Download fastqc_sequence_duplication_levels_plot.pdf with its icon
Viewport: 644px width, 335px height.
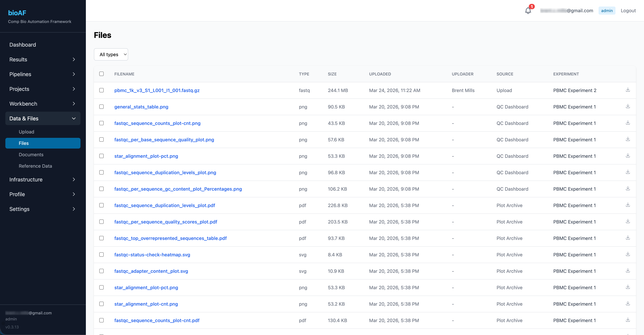click(628, 205)
